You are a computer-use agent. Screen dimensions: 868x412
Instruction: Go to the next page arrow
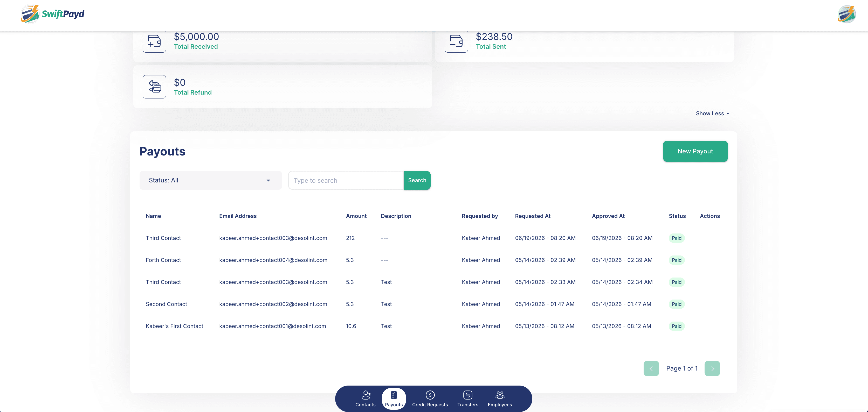pyautogui.click(x=712, y=368)
